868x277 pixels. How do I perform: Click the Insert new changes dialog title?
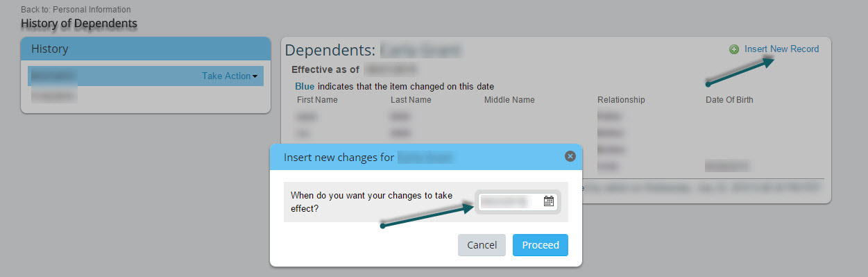point(368,158)
